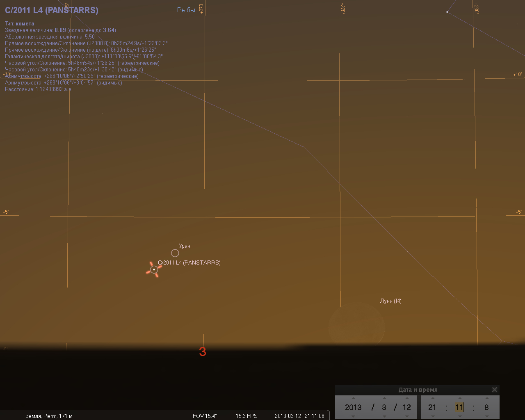Click the bright star at top right
This screenshot has width=525, height=420.
point(447,12)
